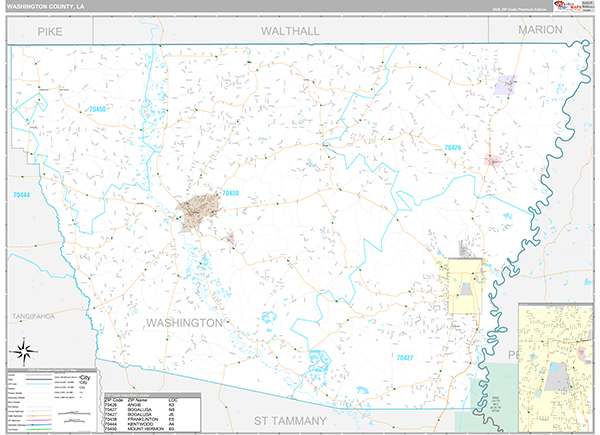This screenshot has height=435, width=600.
Task: Click the E5 location cell for FRANKLINTON
Action: click(x=171, y=419)
